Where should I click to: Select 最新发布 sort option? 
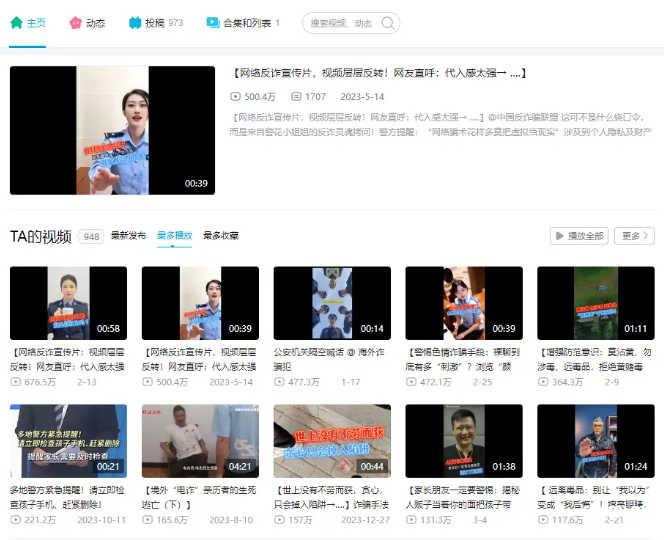(x=128, y=236)
